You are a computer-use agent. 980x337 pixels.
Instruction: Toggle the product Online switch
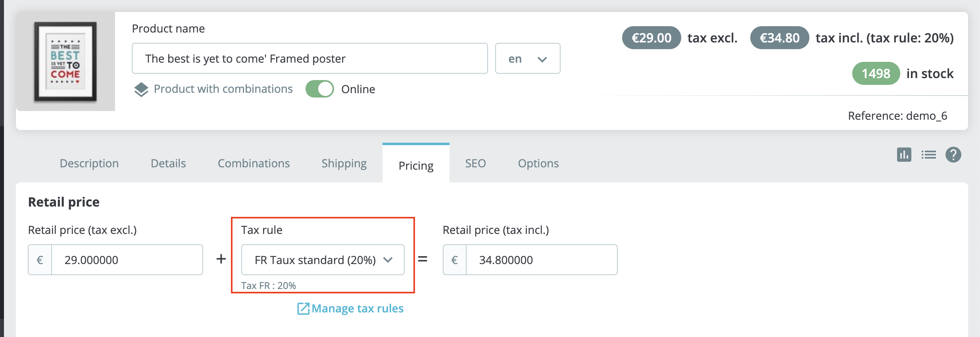click(x=320, y=89)
